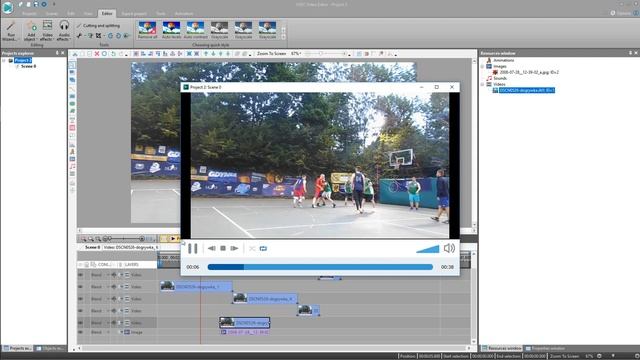Open the Activation ribbon tab
This screenshot has width=640, height=360.
tap(184, 13)
